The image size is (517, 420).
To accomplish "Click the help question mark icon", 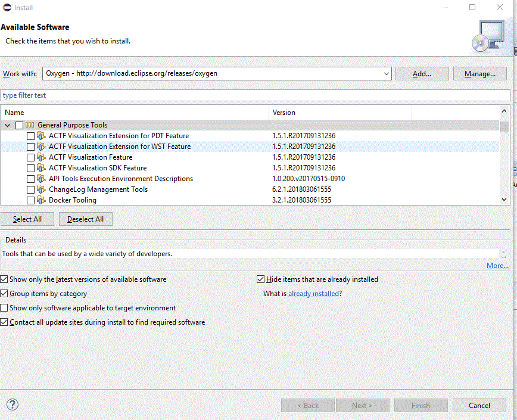I will click(x=13, y=405).
